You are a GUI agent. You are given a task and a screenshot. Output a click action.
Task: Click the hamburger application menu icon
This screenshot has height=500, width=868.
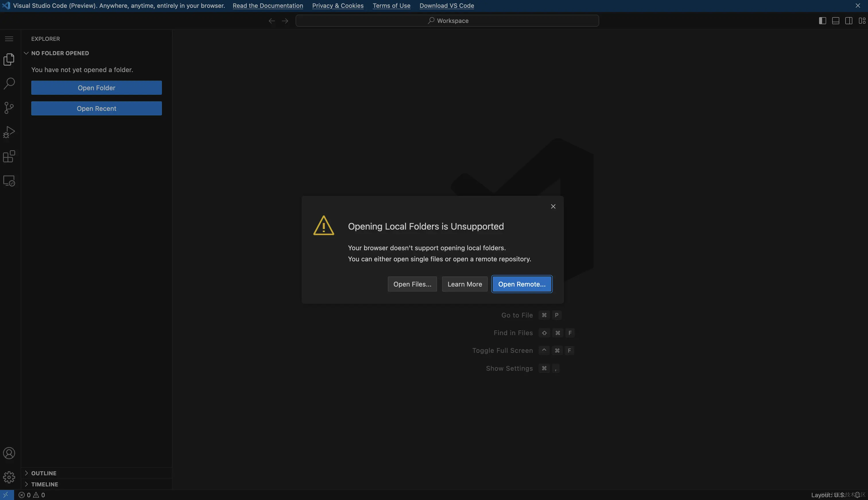[x=9, y=39]
